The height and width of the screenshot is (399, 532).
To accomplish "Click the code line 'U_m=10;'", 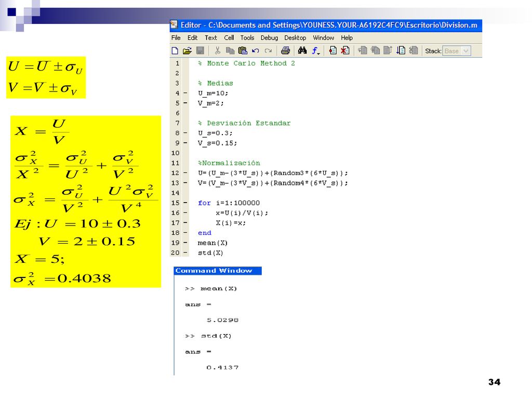I will [x=213, y=94].
